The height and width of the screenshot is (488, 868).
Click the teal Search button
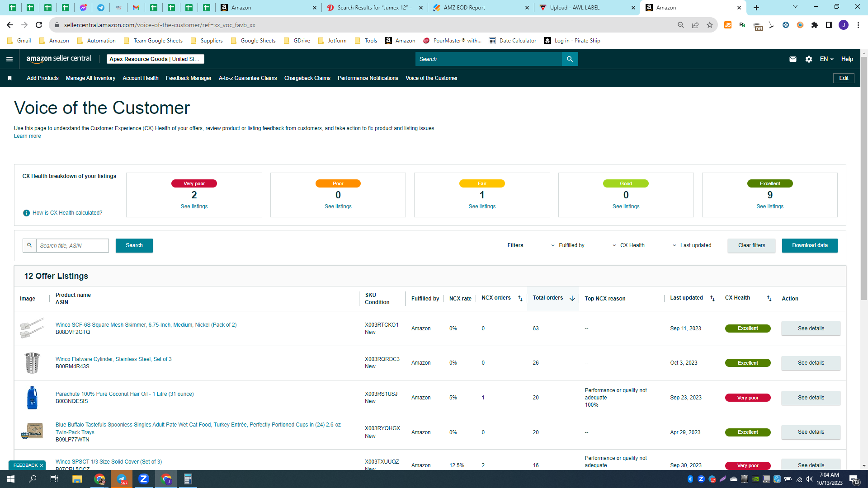tap(134, 245)
